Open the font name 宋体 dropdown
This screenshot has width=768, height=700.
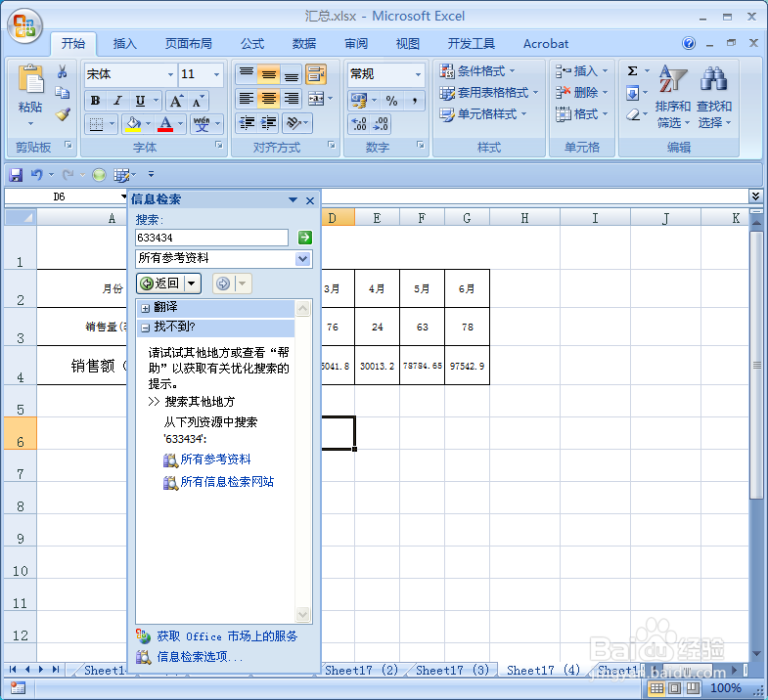tap(170, 74)
